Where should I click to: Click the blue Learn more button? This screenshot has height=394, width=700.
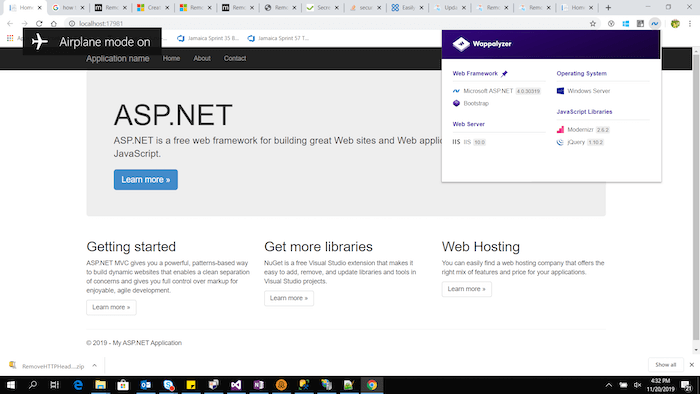146,179
